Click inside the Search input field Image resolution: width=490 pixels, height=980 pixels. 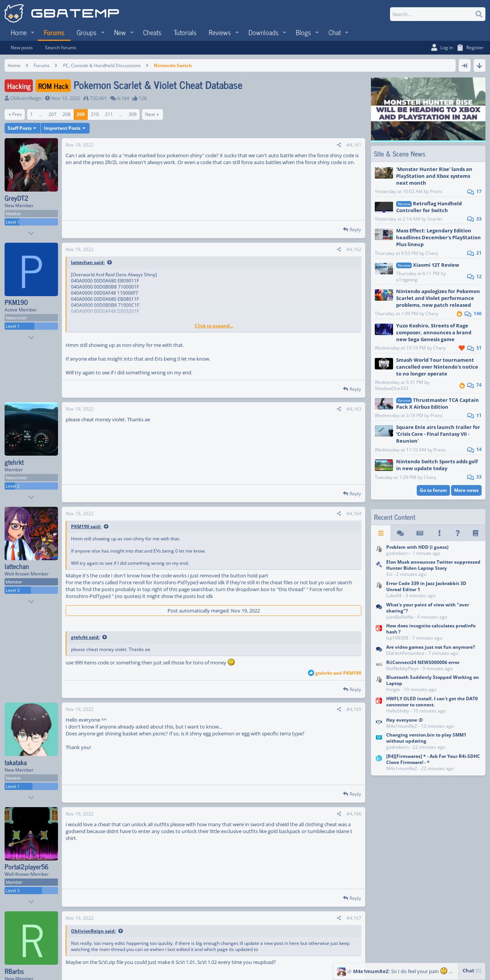(x=432, y=15)
